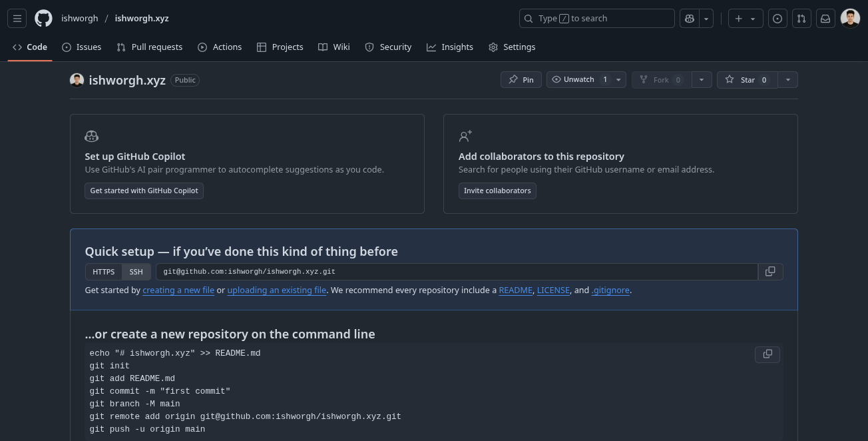The height and width of the screenshot is (441, 868).
Task: Click the search bar to type a query
Action: coord(596,18)
